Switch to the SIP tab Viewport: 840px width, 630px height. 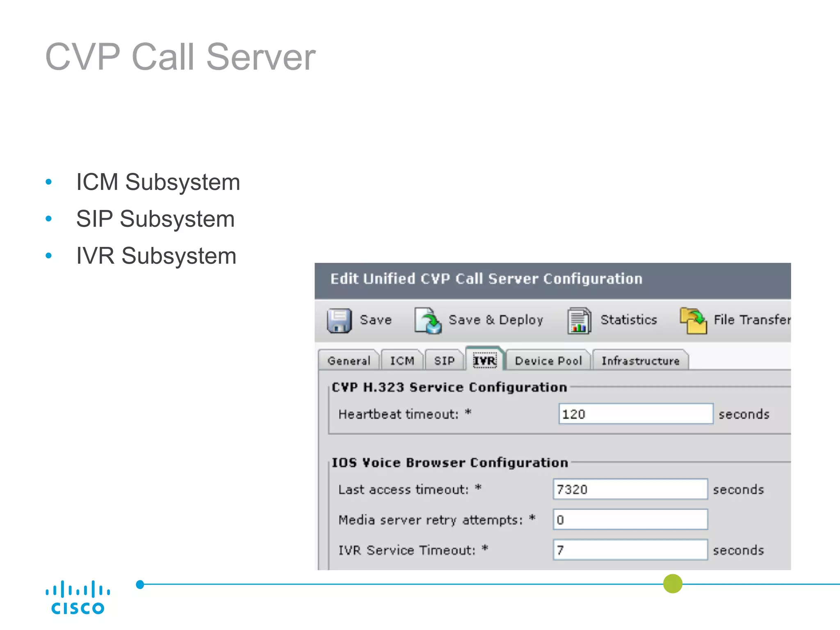pos(444,360)
